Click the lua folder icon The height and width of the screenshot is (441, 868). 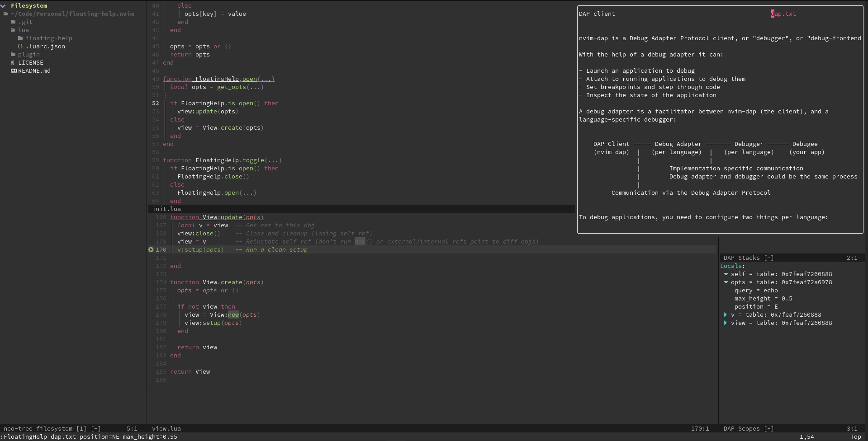[x=13, y=30]
